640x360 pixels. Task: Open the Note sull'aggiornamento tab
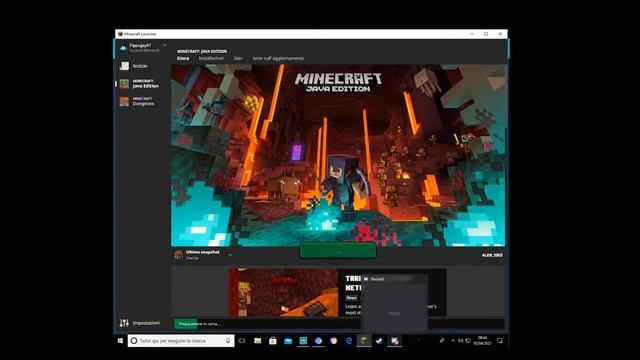point(278,58)
